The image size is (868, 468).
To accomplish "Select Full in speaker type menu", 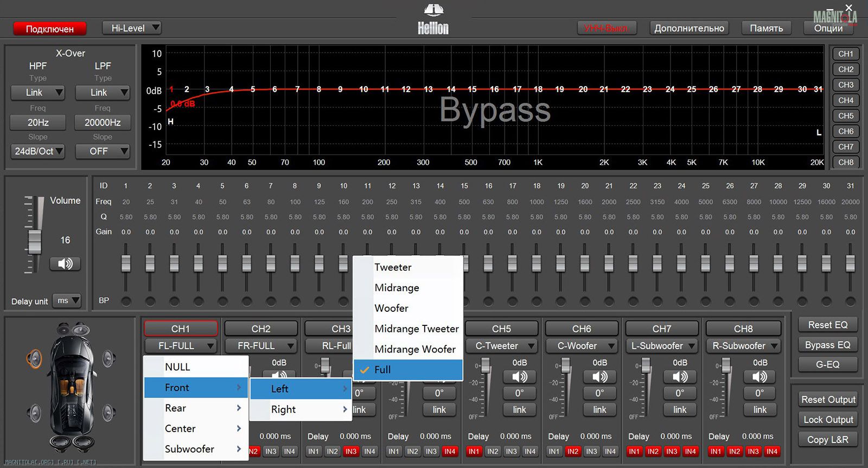I will pos(408,370).
